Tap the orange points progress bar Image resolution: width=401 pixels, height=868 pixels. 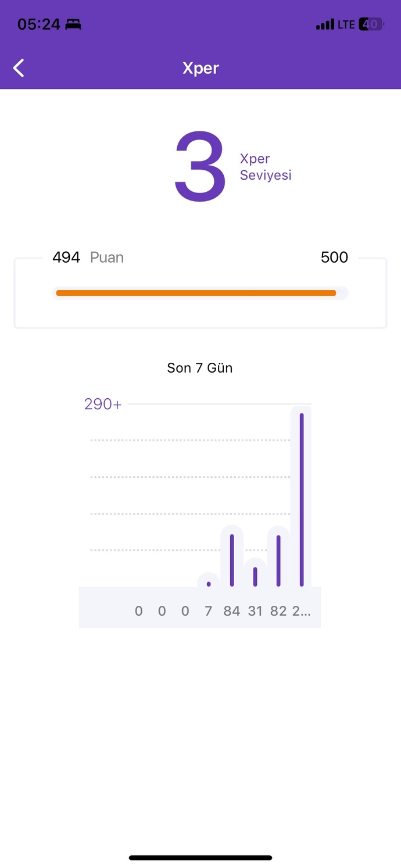click(x=196, y=293)
